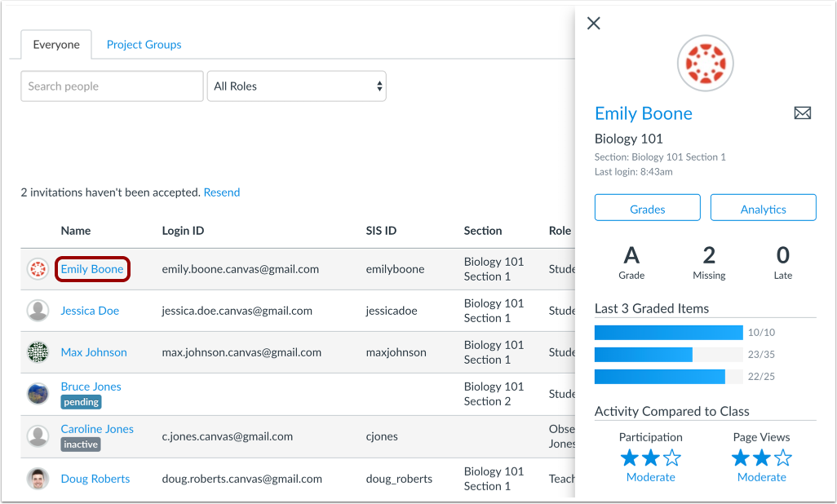Open the Analytics button in the panel
The image size is (837, 504).
click(764, 208)
